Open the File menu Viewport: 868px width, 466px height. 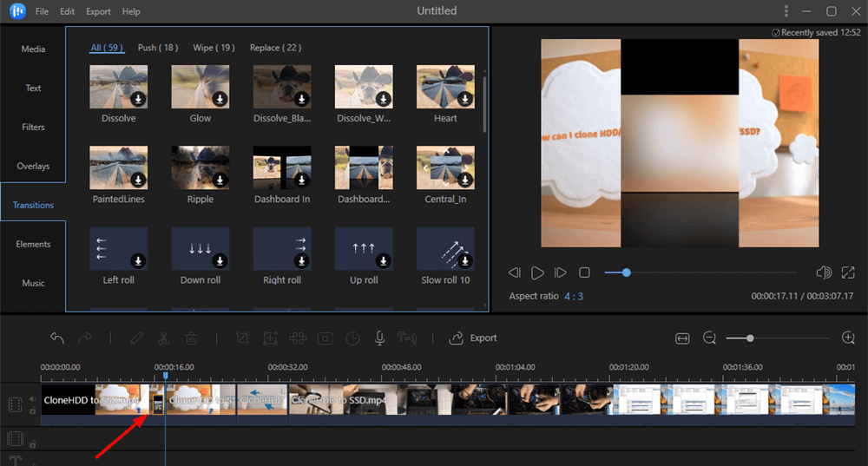pyautogui.click(x=42, y=12)
